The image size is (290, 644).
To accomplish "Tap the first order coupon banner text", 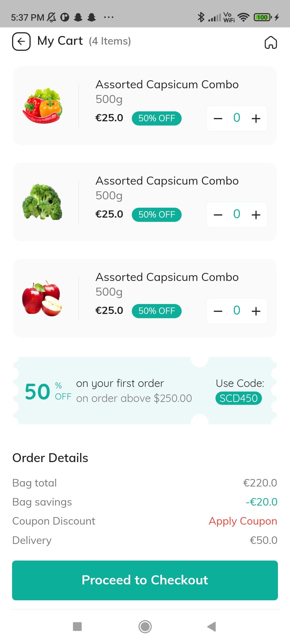I will (120, 383).
